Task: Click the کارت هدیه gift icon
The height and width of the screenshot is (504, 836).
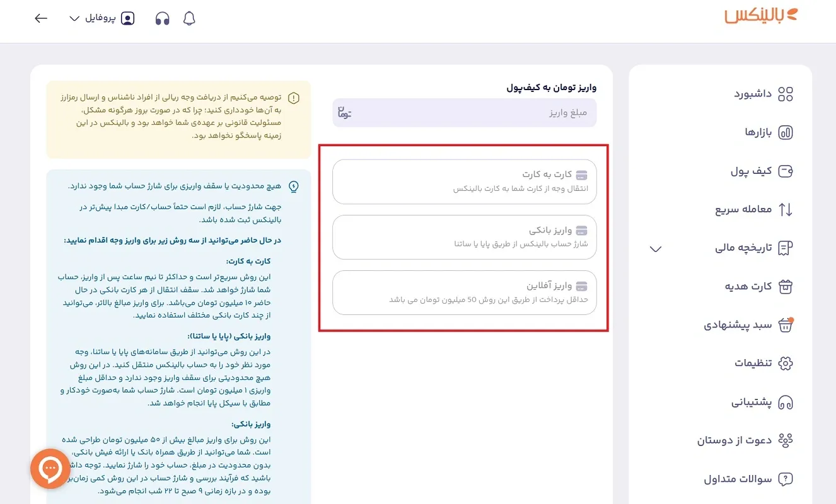Action: 786,287
